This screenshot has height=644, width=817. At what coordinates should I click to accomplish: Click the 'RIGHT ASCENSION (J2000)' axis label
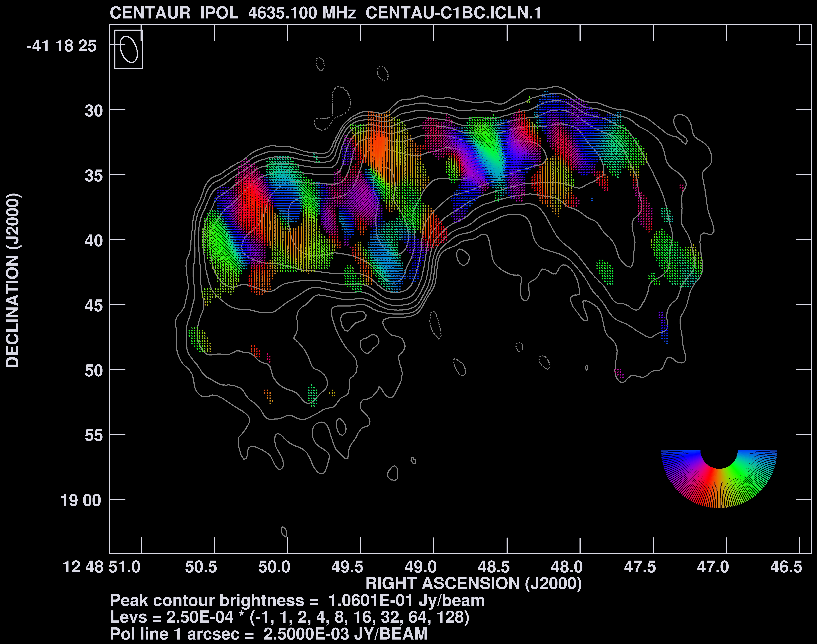(474, 583)
